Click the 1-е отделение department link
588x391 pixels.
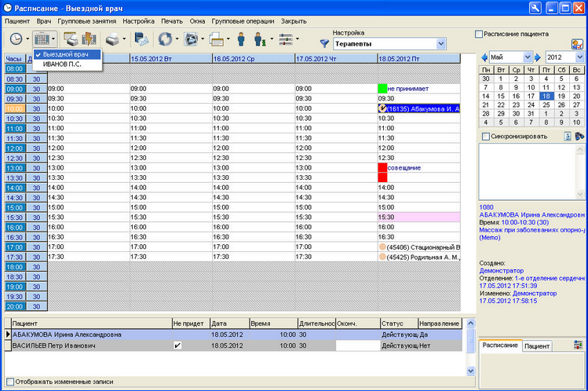[550, 278]
